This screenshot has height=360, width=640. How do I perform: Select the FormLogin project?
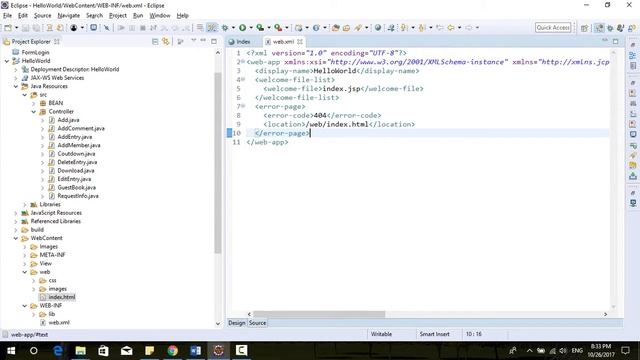tap(35, 52)
